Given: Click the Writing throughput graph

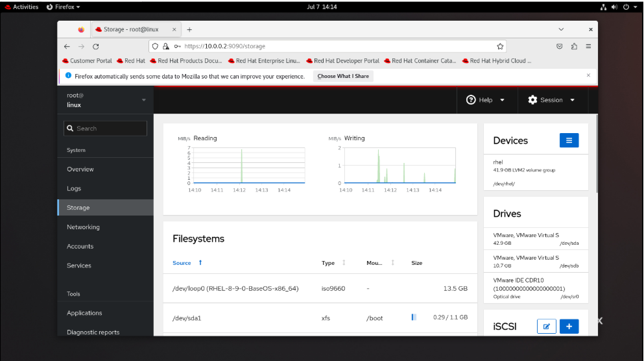Looking at the screenshot, I should pos(400,166).
